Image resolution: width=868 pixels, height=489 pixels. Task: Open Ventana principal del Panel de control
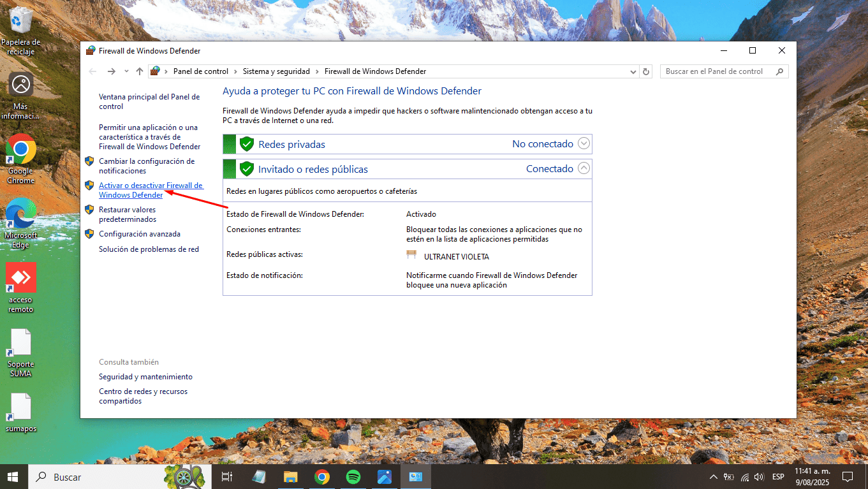click(149, 102)
